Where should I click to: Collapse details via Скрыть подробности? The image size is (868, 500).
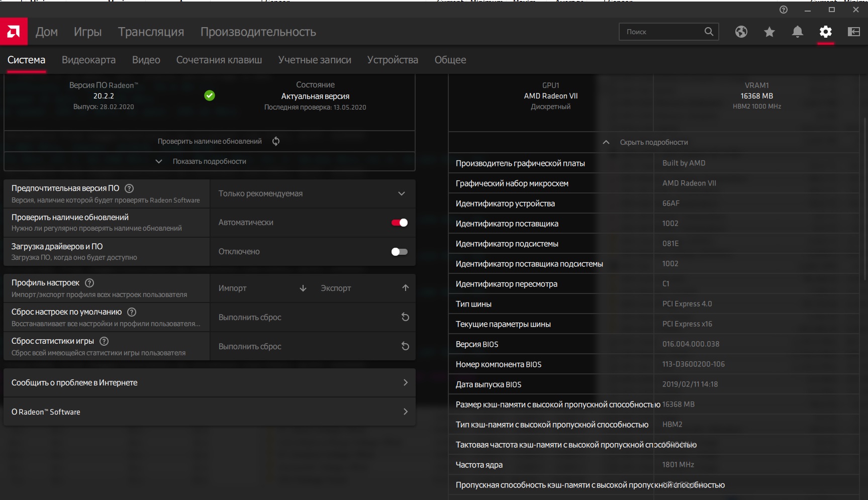click(x=653, y=142)
